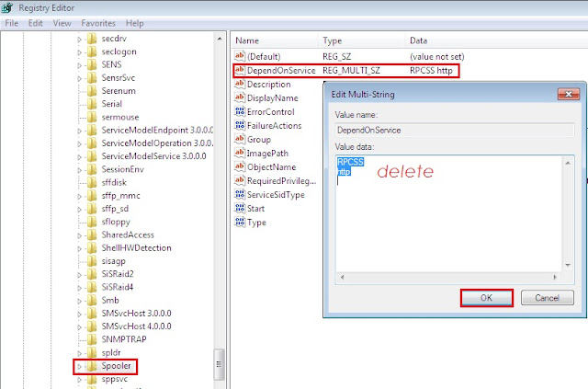Click the Serenum folder icon

[92, 91]
